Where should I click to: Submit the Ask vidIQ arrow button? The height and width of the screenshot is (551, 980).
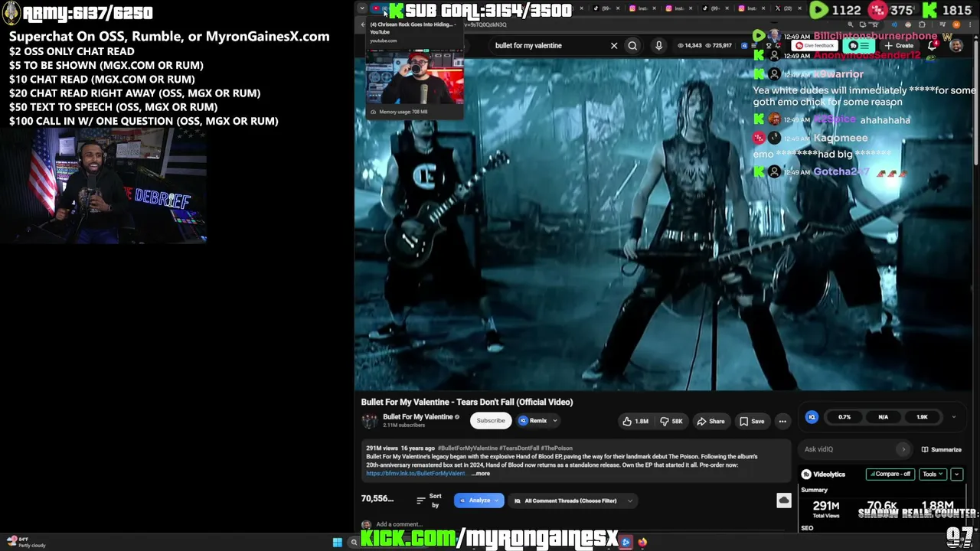pyautogui.click(x=903, y=449)
